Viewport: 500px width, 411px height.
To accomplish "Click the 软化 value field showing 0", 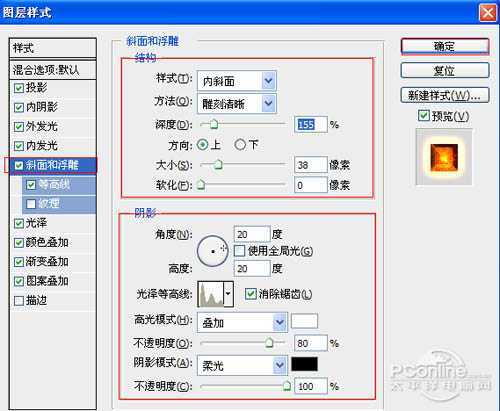I will click(x=310, y=185).
